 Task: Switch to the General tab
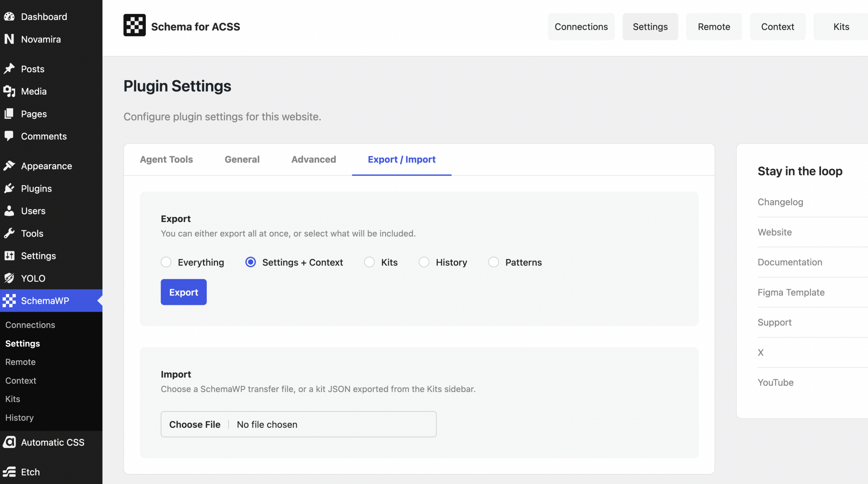pyautogui.click(x=242, y=159)
